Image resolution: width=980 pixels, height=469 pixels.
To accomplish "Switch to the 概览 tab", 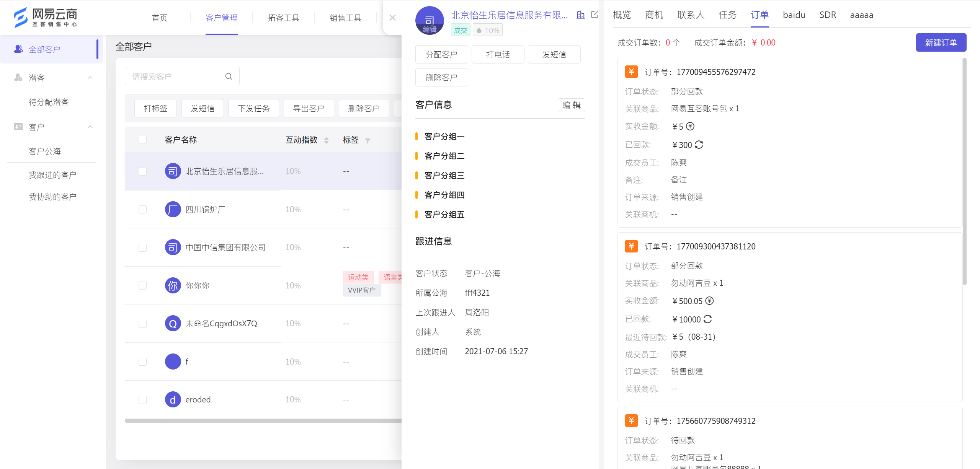I will click(622, 15).
